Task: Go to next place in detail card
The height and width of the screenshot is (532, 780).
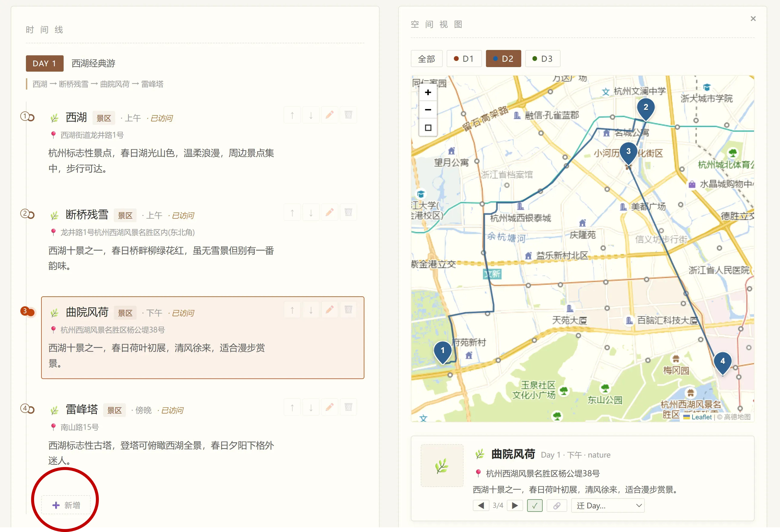Action: coord(515,506)
